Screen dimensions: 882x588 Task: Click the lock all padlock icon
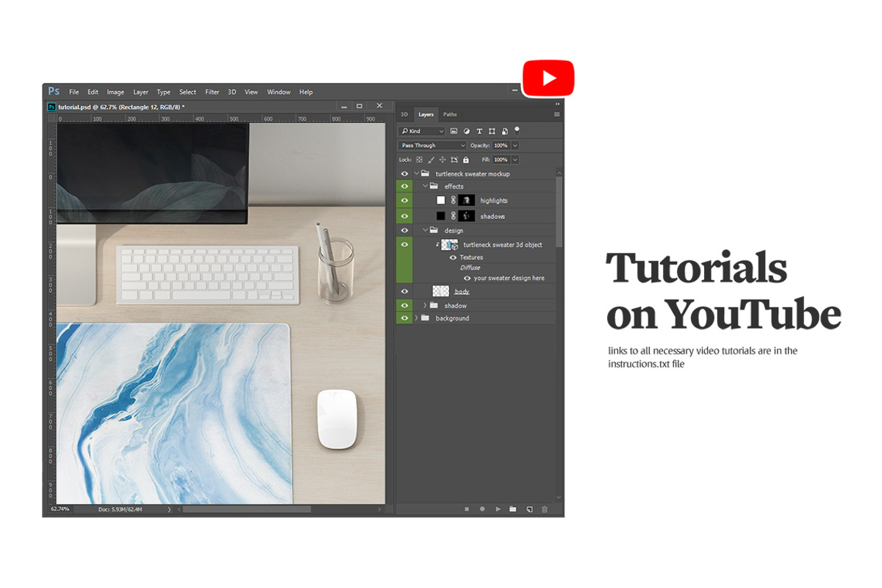pyautogui.click(x=465, y=159)
